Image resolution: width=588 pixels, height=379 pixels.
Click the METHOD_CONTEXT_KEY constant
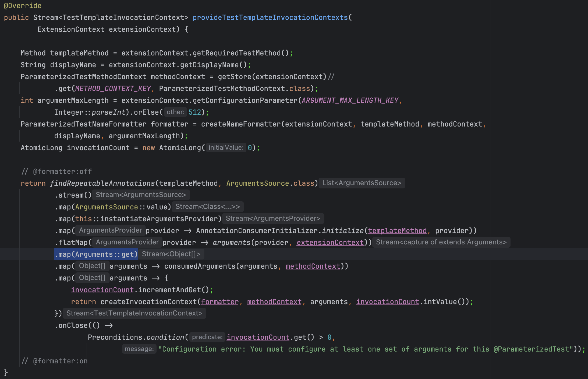[x=113, y=89]
